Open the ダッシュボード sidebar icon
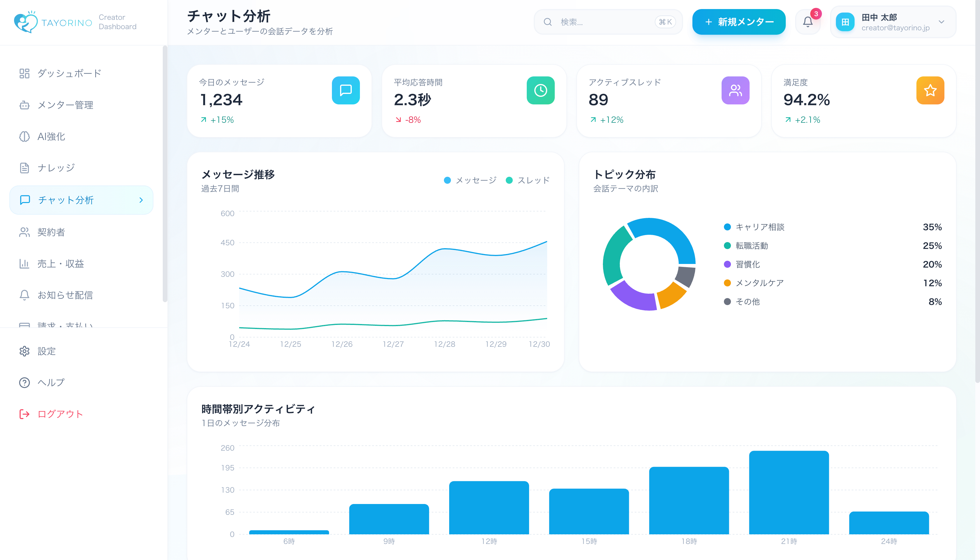Viewport: 980px width, 560px height. [24, 73]
